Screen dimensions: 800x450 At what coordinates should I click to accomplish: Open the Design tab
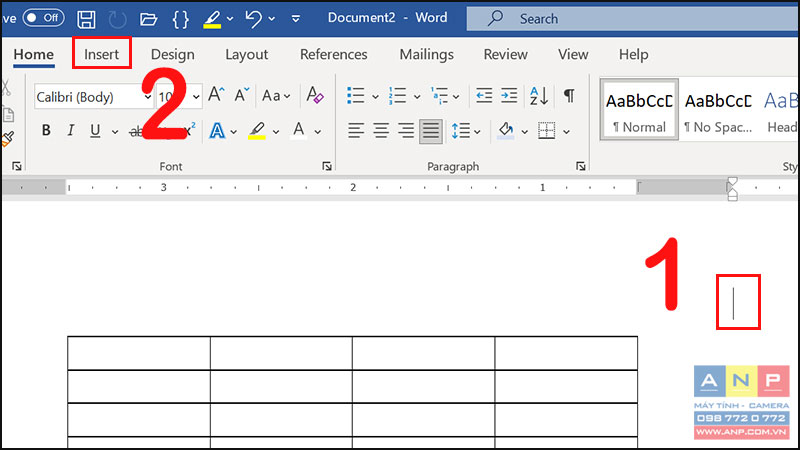click(x=172, y=55)
